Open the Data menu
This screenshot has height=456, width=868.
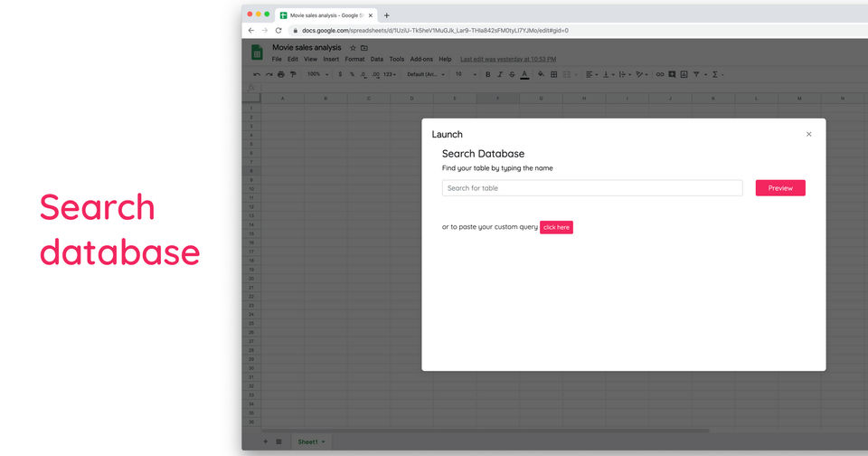pyautogui.click(x=377, y=60)
